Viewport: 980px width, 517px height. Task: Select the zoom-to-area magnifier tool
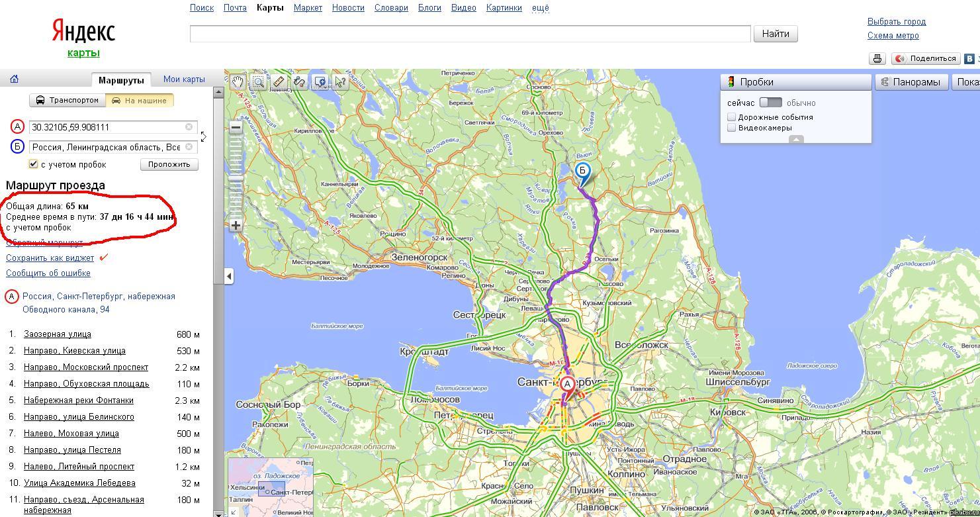point(258,82)
